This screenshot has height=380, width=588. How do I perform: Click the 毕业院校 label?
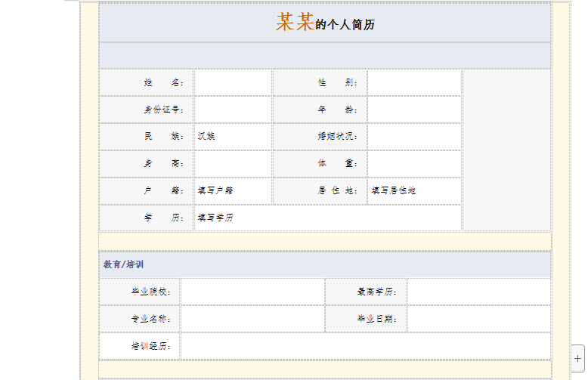(151, 292)
